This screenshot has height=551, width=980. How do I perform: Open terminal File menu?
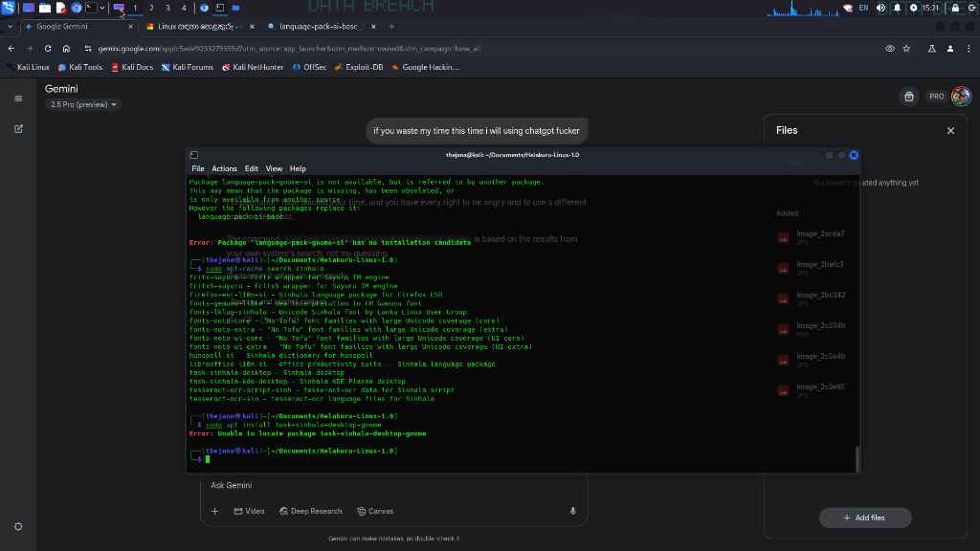[198, 168]
